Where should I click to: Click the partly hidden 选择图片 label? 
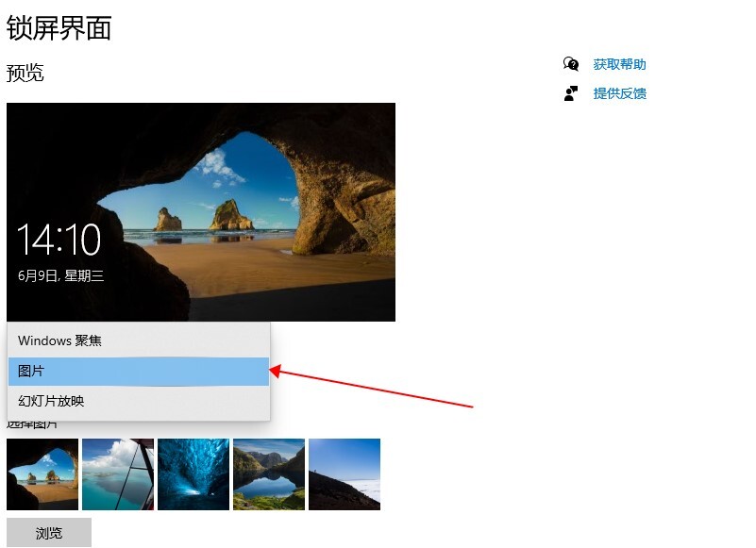click(x=32, y=424)
